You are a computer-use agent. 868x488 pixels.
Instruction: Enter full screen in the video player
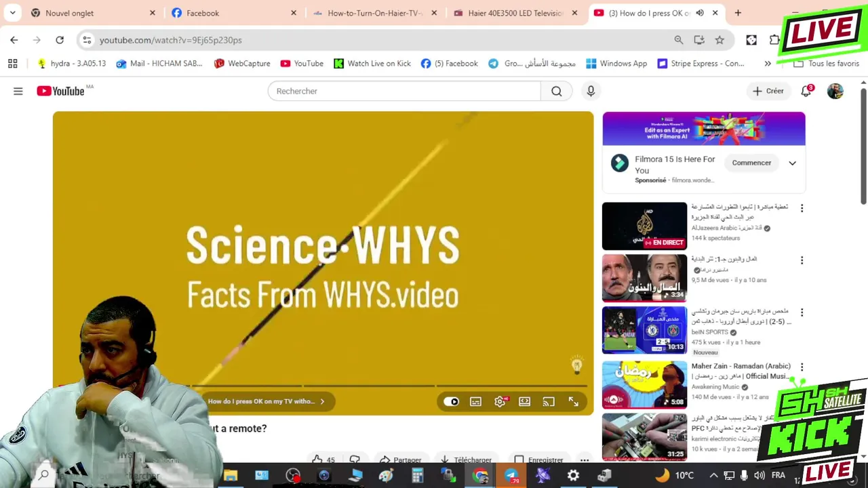pos(573,401)
